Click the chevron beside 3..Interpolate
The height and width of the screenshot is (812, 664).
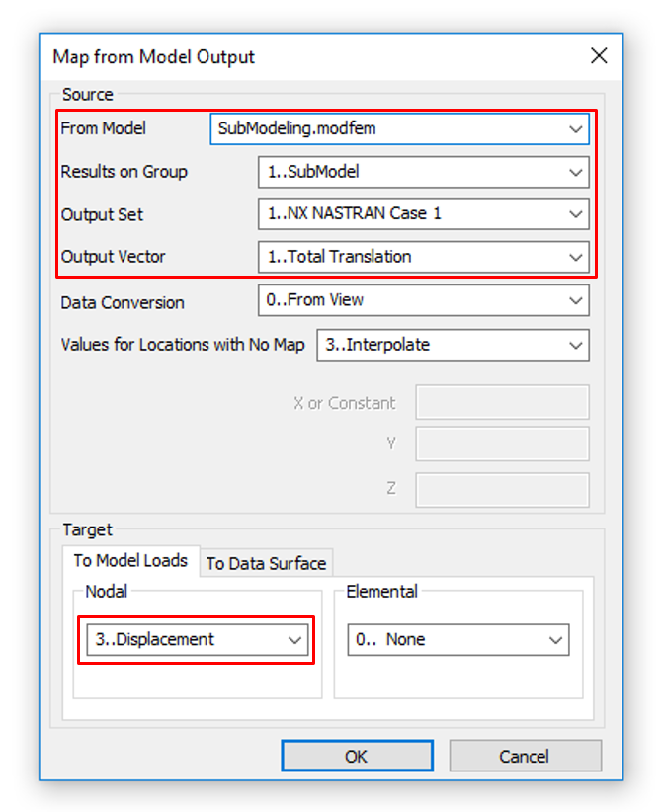575,345
